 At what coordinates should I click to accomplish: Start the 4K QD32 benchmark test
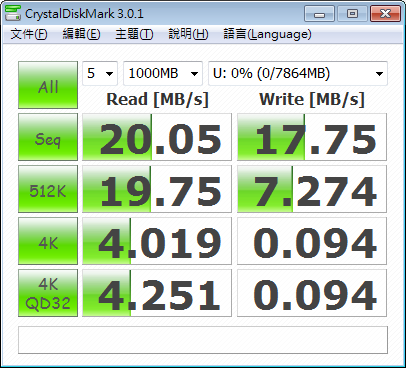(48, 293)
